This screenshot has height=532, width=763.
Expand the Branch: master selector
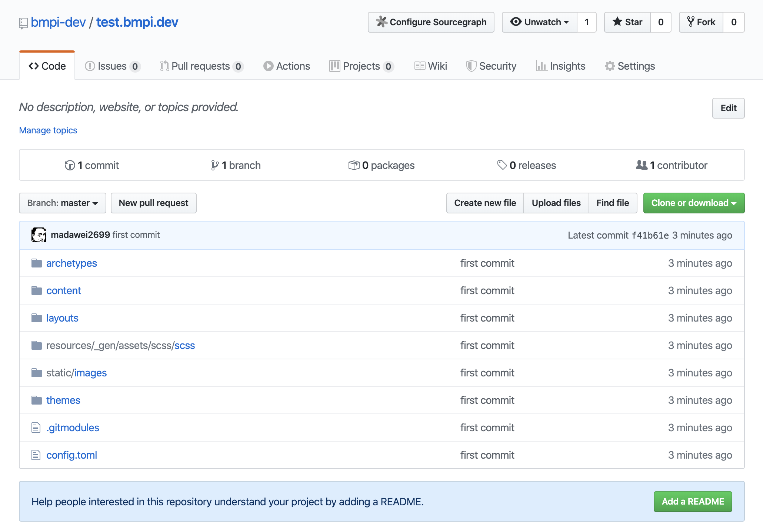pos(63,203)
